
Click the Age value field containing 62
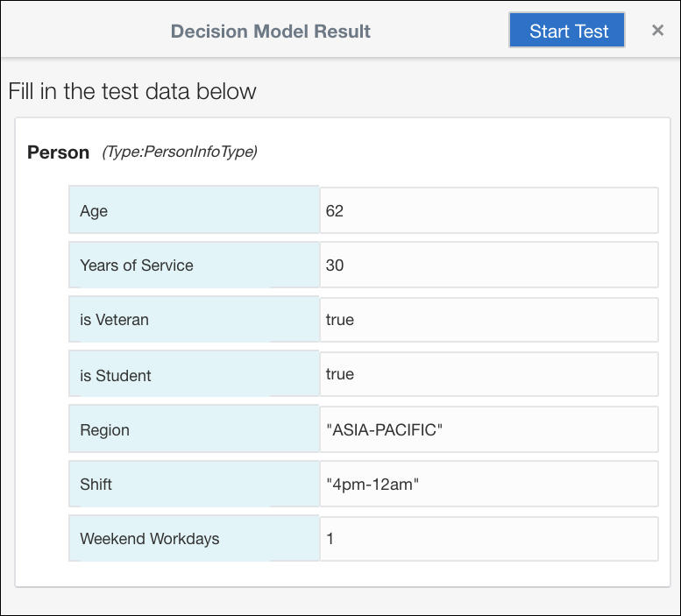click(488, 210)
